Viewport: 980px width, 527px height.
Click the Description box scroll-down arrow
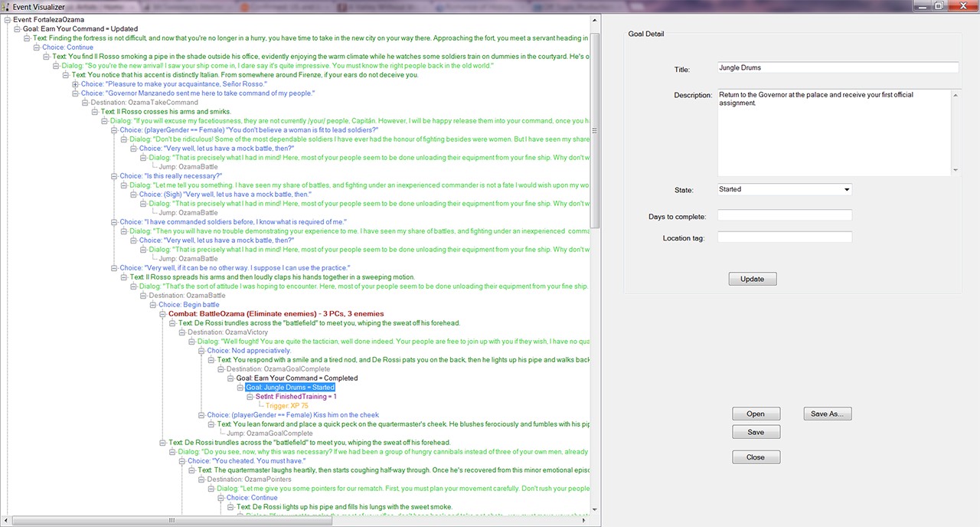(x=955, y=171)
